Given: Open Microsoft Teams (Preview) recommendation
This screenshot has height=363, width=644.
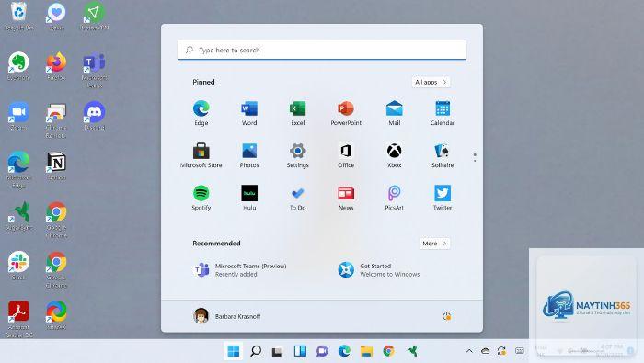Looking at the screenshot, I should tap(241, 270).
